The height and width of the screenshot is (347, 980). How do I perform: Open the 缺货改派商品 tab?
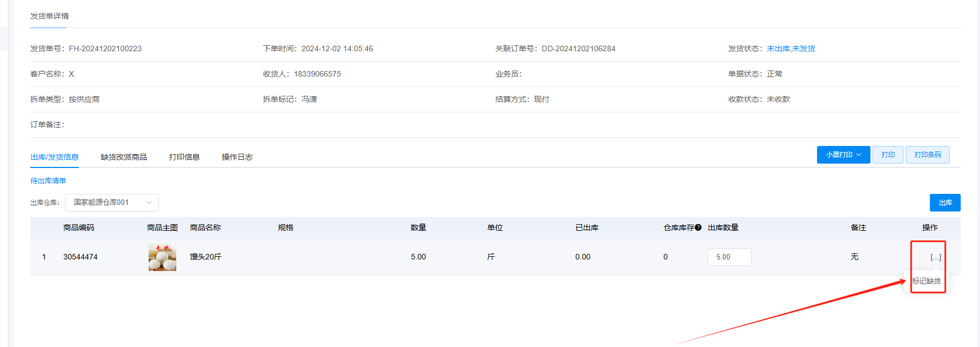tap(124, 157)
